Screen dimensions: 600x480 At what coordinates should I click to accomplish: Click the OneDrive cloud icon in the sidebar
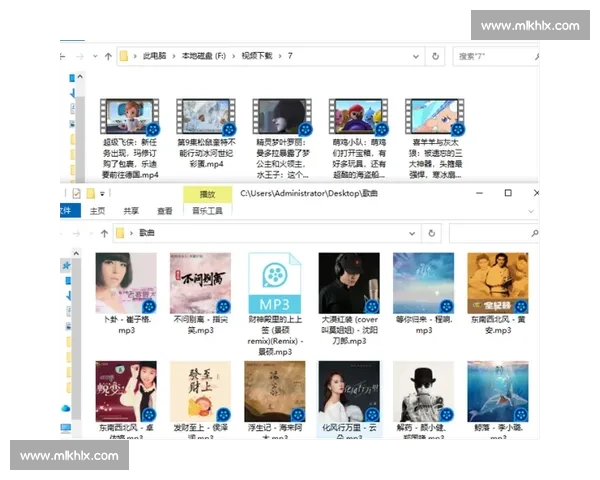click(65, 408)
